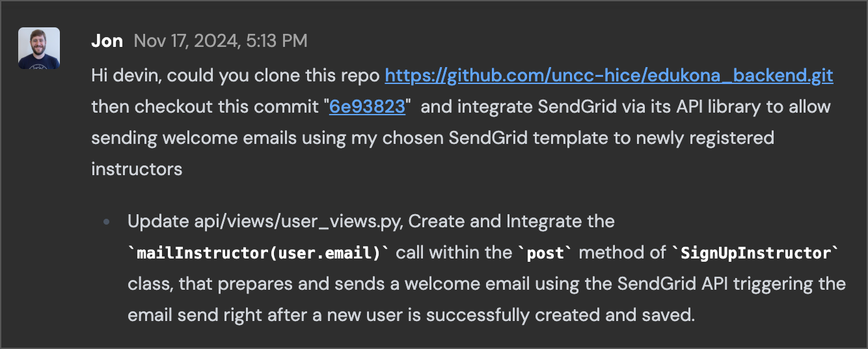
Task: Open the 6e93823 commit link
Action: click(367, 107)
